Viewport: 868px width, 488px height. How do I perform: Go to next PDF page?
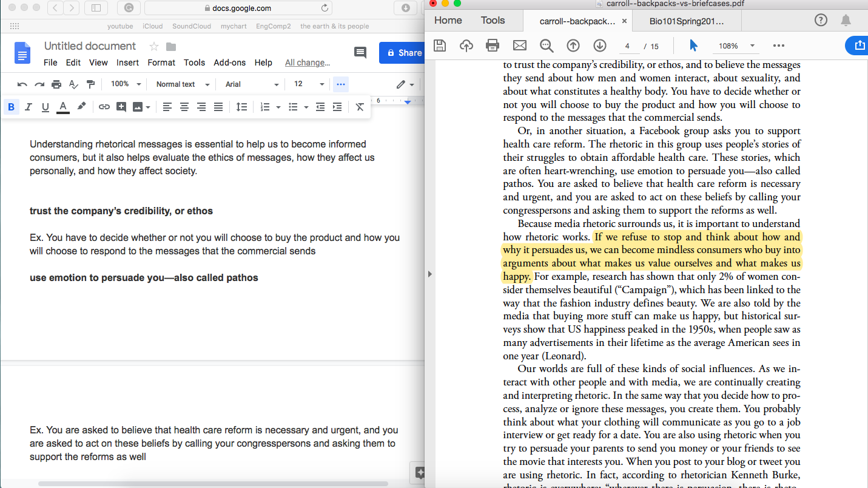click(600, 46)
